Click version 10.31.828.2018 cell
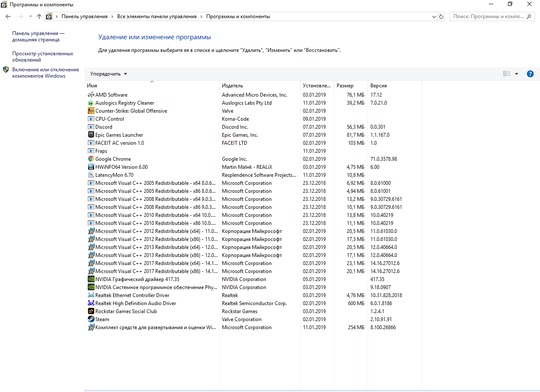Image resolution: width=540 pixels, height=392 pixels. click(386, 295)
